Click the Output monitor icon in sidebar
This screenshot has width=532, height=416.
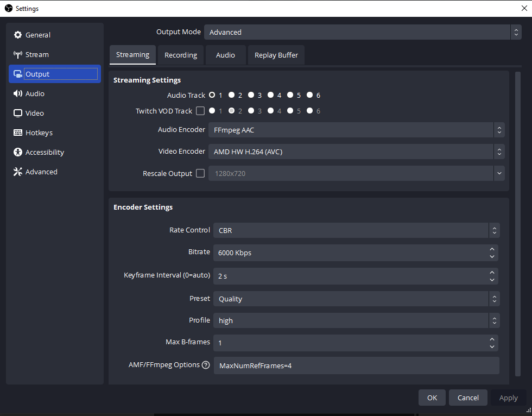(17, 74)
